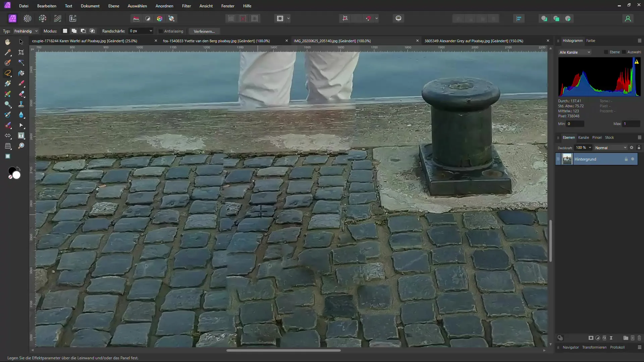Select the Crop tool
Viewport: 644px width, 362px height.
[x=21, y=52]
